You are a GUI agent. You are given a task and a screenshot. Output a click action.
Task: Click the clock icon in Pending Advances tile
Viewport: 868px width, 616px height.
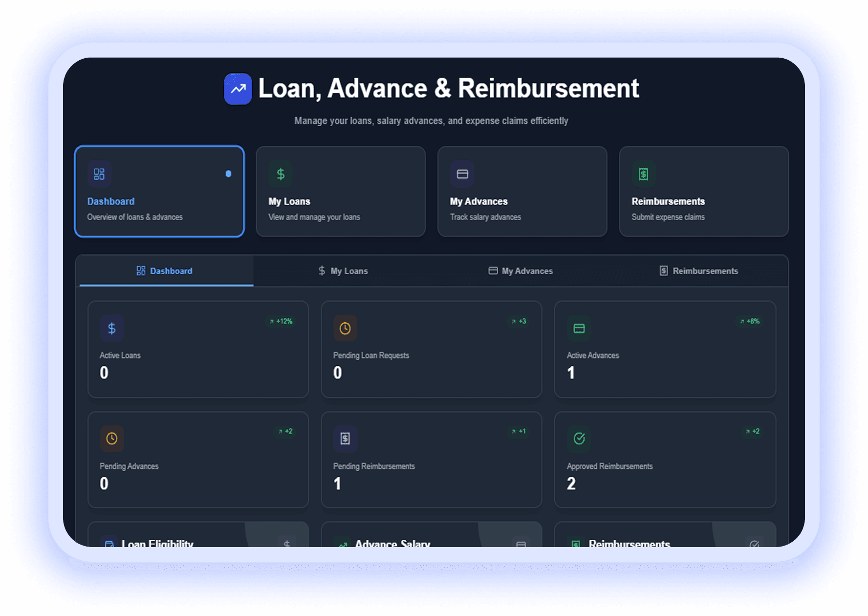coord(112,439)
